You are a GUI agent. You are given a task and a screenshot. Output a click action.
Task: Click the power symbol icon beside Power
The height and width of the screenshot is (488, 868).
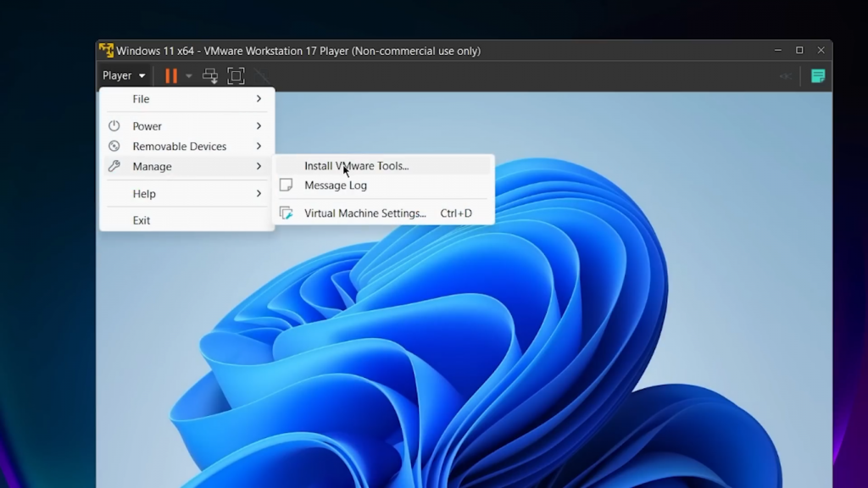(x=114, y=125)
